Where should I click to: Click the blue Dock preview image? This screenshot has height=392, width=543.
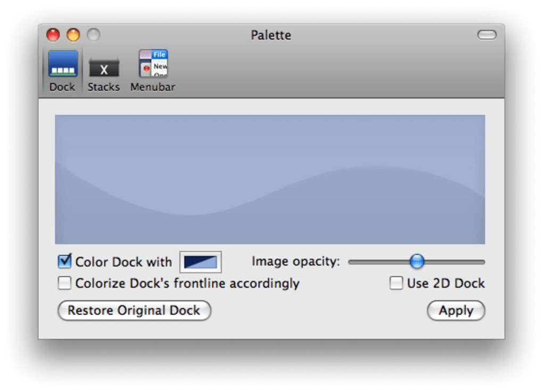(270, 179)
